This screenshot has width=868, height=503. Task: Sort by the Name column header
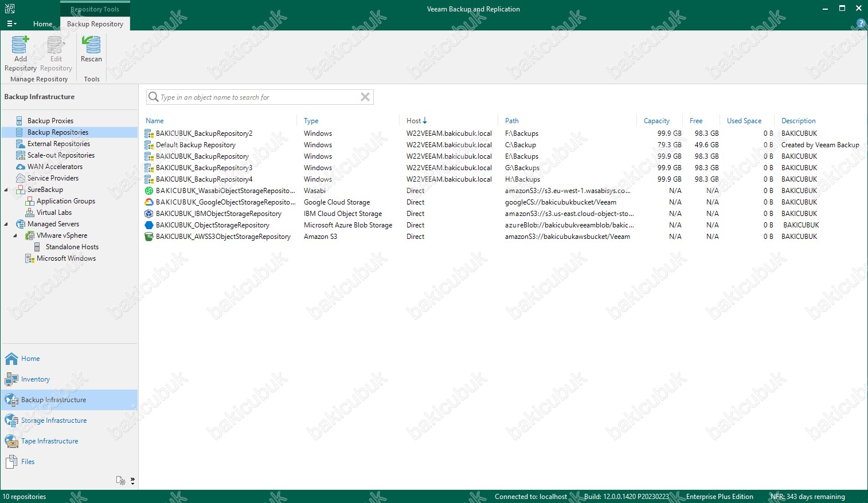pyautogui.click(x=155, y=121)
